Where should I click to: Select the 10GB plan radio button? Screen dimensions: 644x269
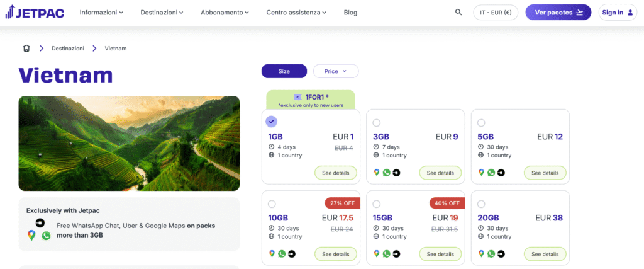[x=272, y=203]
